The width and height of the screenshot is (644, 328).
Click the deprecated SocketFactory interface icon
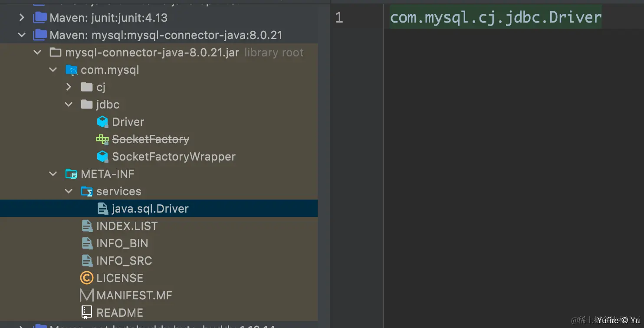coord(102,139)
